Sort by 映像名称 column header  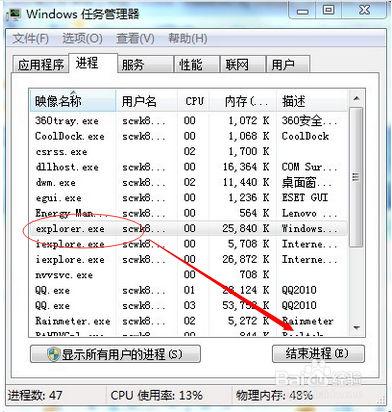(x=73, y=101)
